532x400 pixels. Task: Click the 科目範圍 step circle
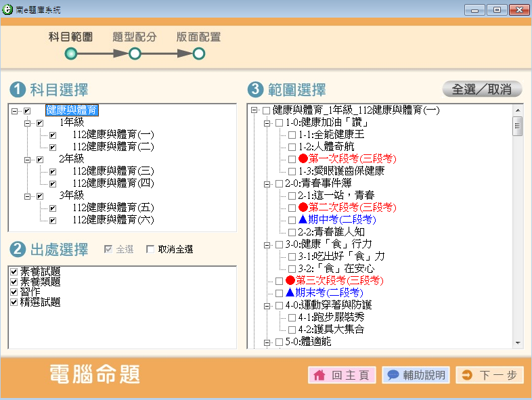click(71, 54)
